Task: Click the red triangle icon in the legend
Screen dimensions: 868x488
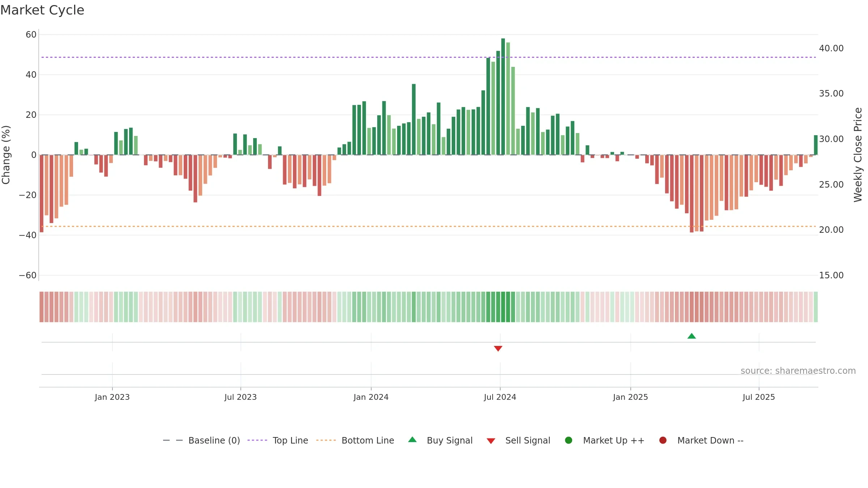Action: [491, 441]
